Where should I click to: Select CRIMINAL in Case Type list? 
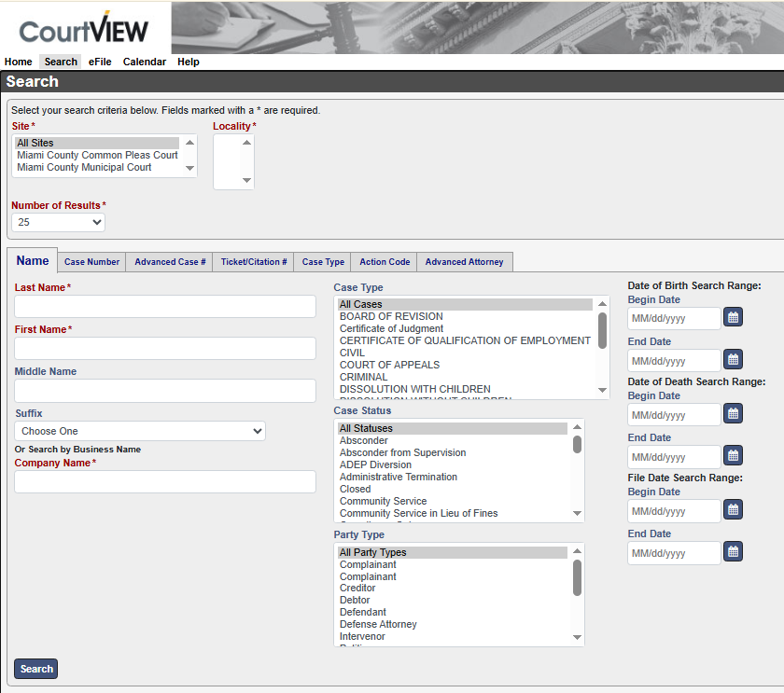point(364,377)
